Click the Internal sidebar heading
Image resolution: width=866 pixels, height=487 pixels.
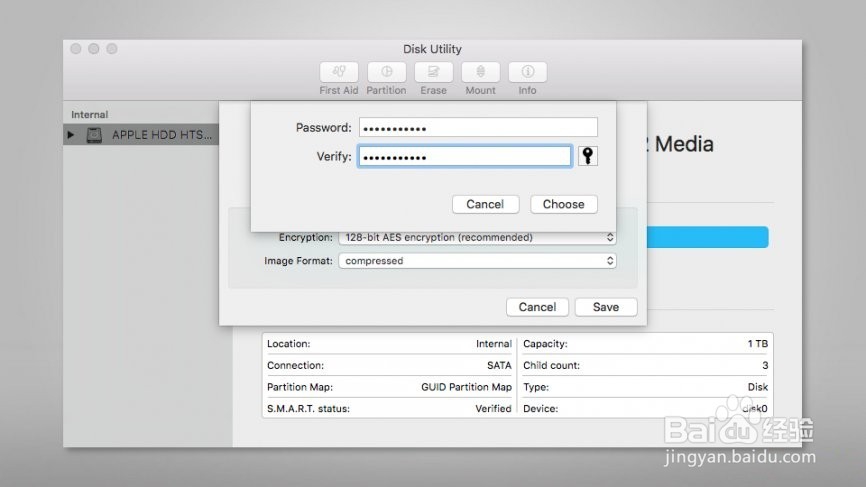point(89,115)
